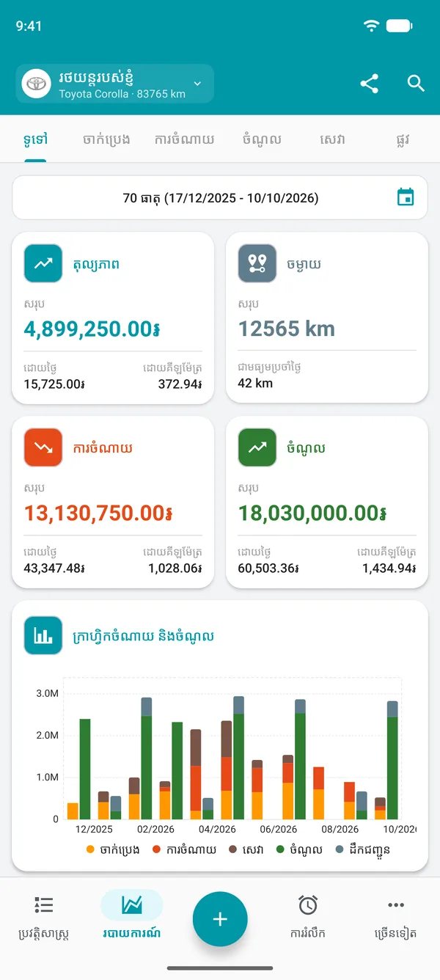Viewport: 440px width, 980px height.
Task: Tap the green income trend-up icon
Action: [257, 447]
